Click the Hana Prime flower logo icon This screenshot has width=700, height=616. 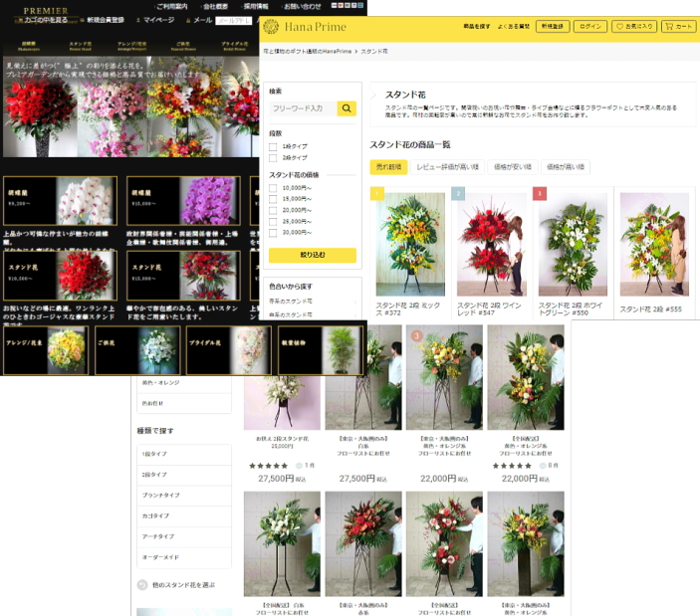[271, 27]
